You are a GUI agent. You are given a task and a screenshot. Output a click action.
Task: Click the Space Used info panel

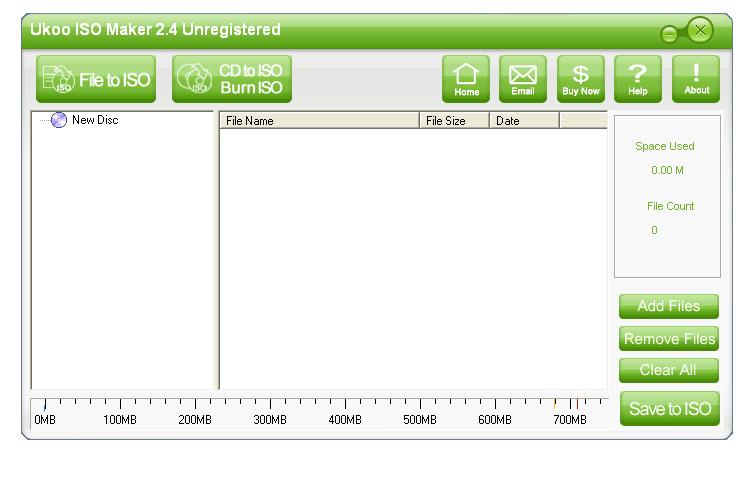point(666,196)
